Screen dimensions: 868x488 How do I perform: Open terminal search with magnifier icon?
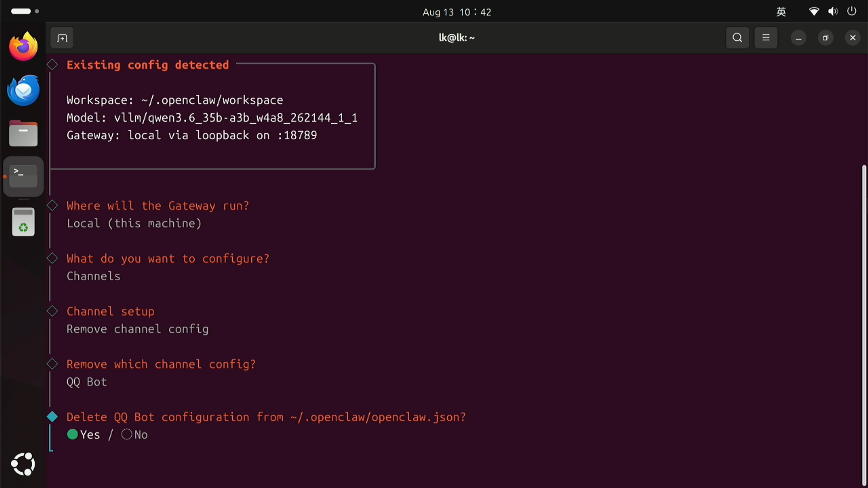pos(737,38)
